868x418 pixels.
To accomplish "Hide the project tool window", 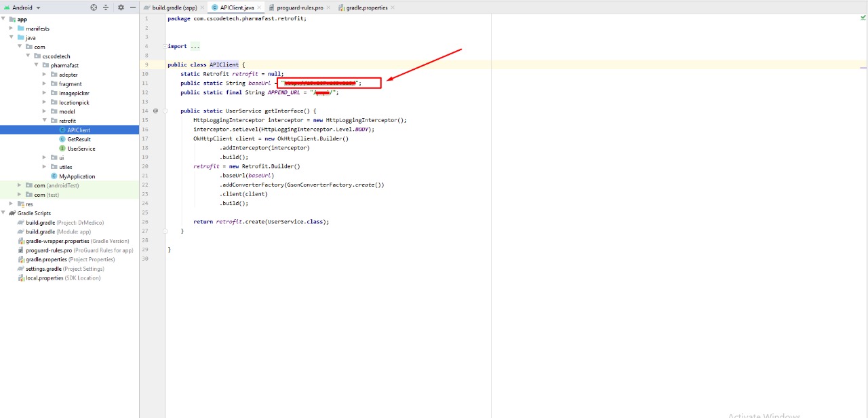I will pyautogui.click(x=132, y=7).
